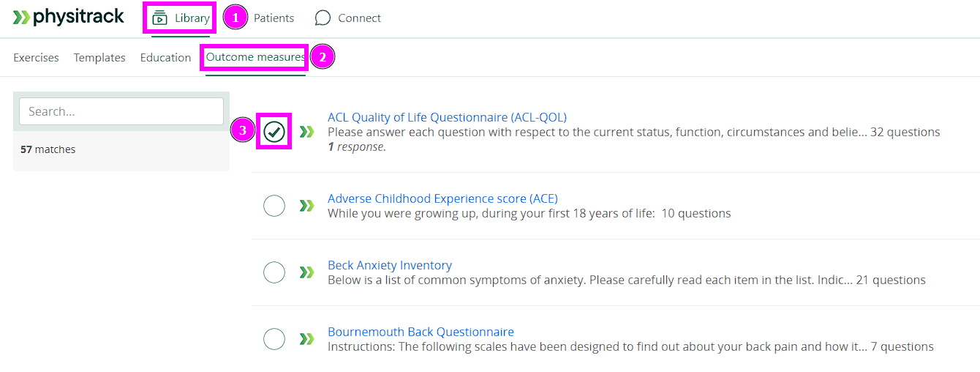Click green chevron icon beside ACL-QOL questionnaire

(x=307, y=132)
